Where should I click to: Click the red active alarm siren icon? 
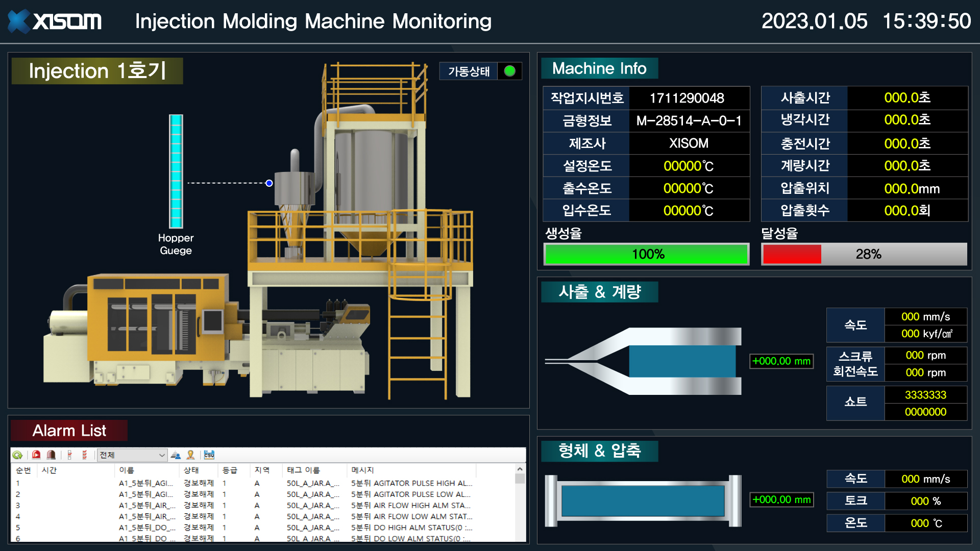click(36, 455)
